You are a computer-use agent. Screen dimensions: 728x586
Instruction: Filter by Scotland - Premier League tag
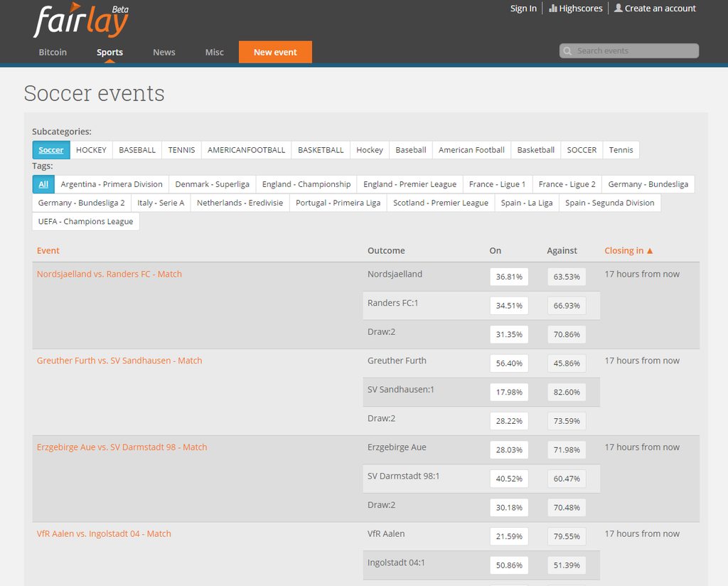pyautogui.click(x=441, y=203)
